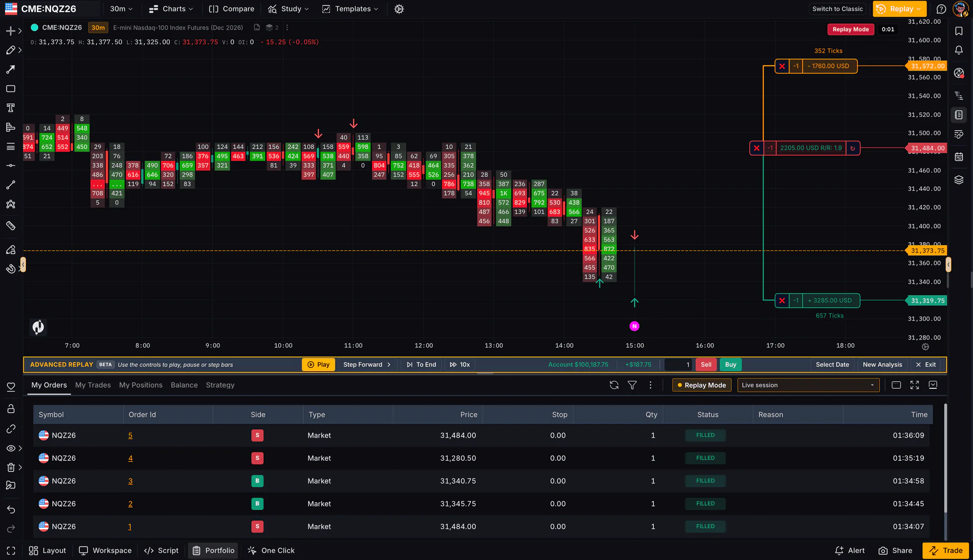Click Switch to Classic
973x560 pixels.
(x=838, y=9)
